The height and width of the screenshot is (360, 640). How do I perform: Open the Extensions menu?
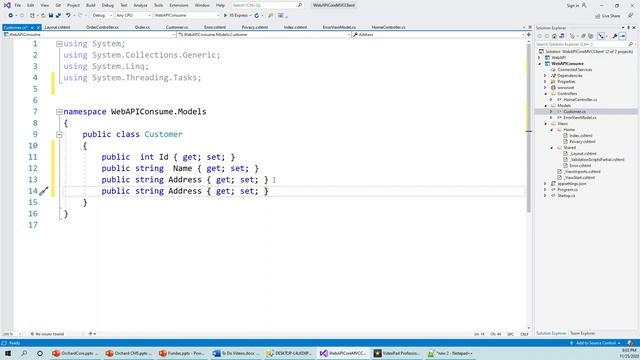[x=179, y=5]
